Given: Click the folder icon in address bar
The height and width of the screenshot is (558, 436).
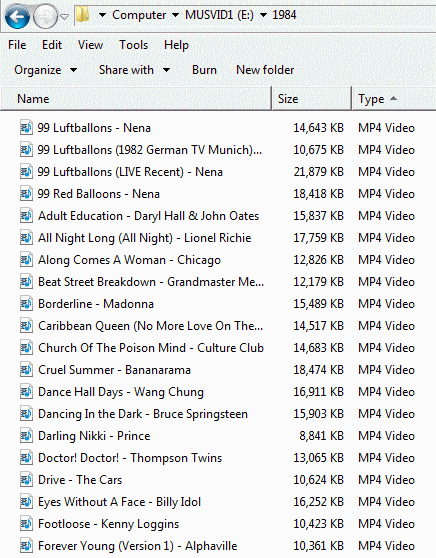Looking at the screenshot, I should 83,15.
